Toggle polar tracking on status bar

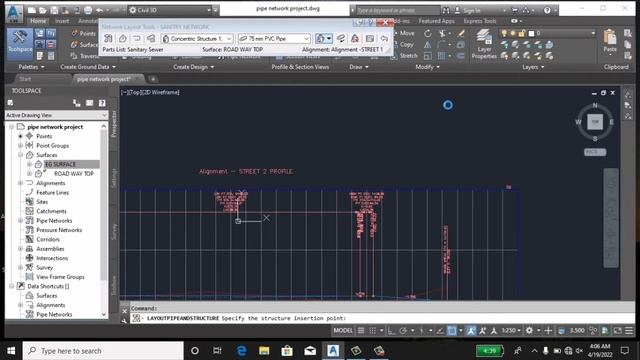coord(403,330)
